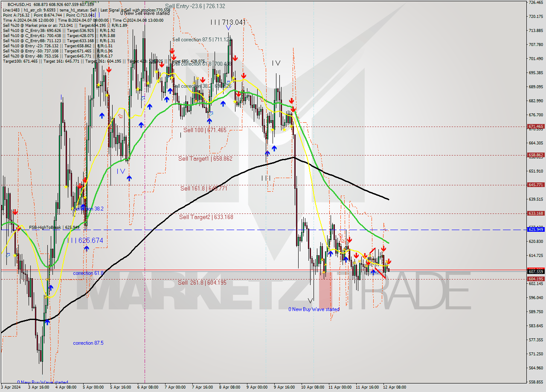Click the 'correction 87.5' label
546x392 pixels.
point(88,343)
